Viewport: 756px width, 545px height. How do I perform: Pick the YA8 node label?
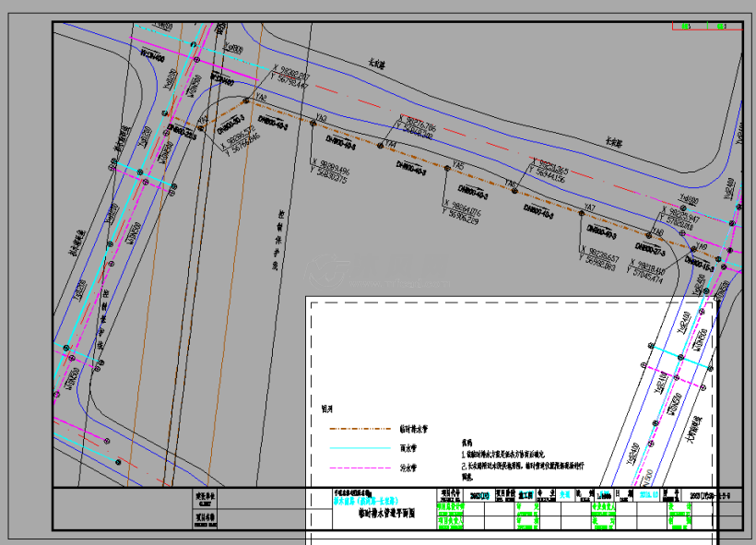(657, 232)
